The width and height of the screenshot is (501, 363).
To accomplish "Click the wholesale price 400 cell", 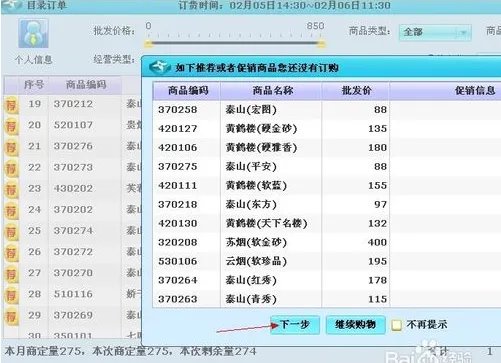I will 377,242.
